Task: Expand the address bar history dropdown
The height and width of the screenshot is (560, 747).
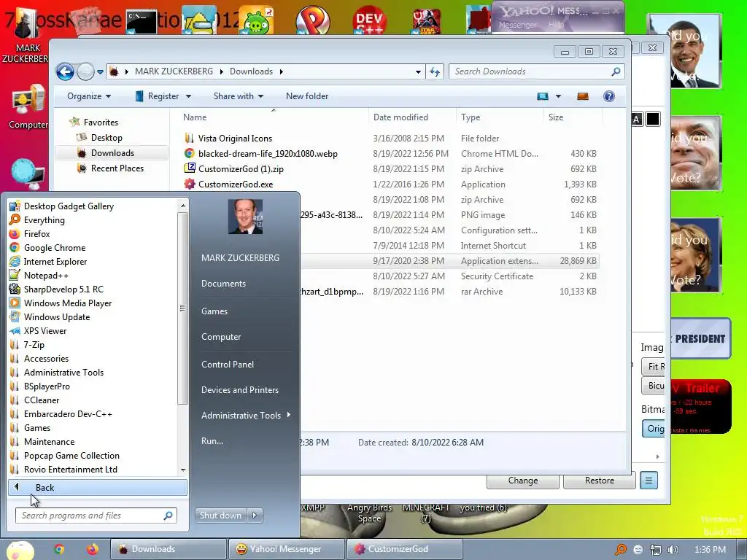Action: 418,72
